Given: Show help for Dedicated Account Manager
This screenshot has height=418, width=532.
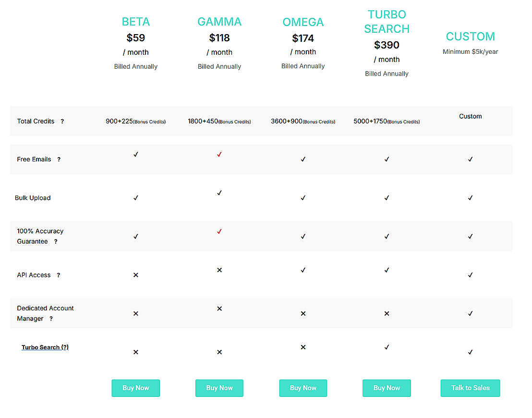Looking at the screenshot, I should [x=51, y=319].
